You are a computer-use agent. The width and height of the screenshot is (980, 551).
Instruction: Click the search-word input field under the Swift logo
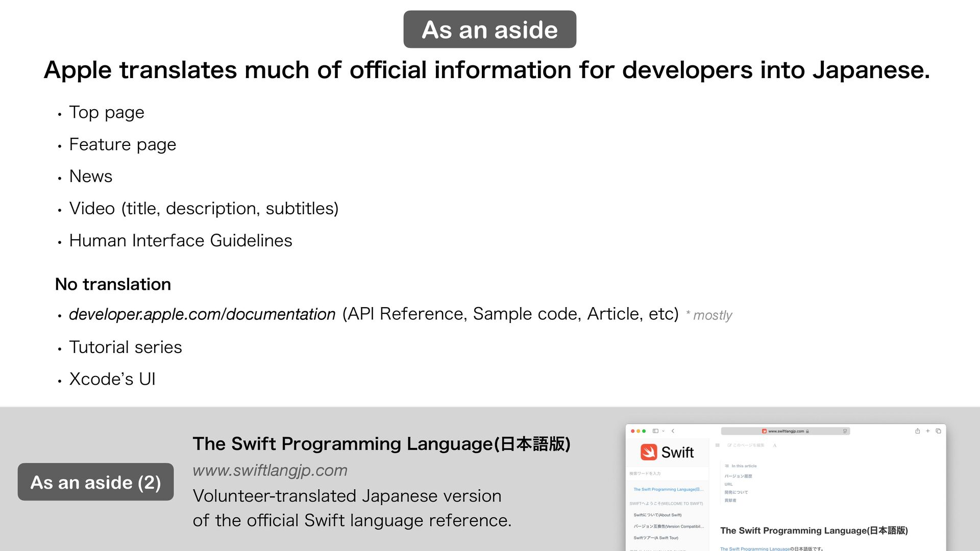click(667, 473)
